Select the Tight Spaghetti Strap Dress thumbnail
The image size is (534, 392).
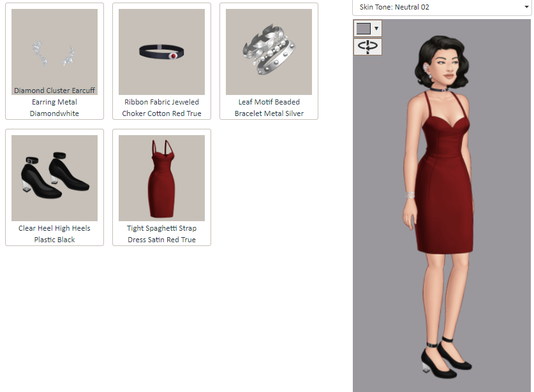click(162, 178)
